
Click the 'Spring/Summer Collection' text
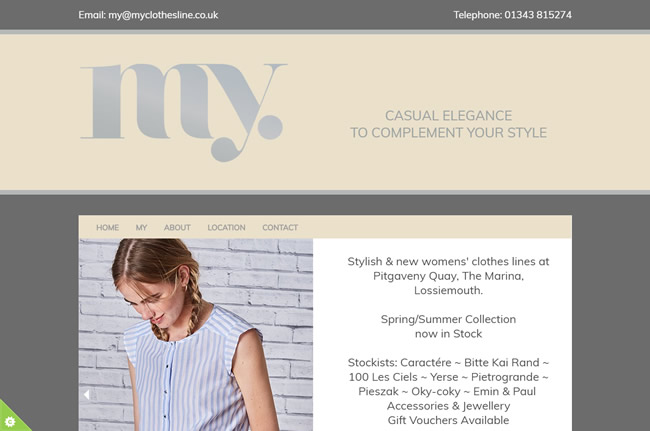pyautogui.click(x=449, y=319)
